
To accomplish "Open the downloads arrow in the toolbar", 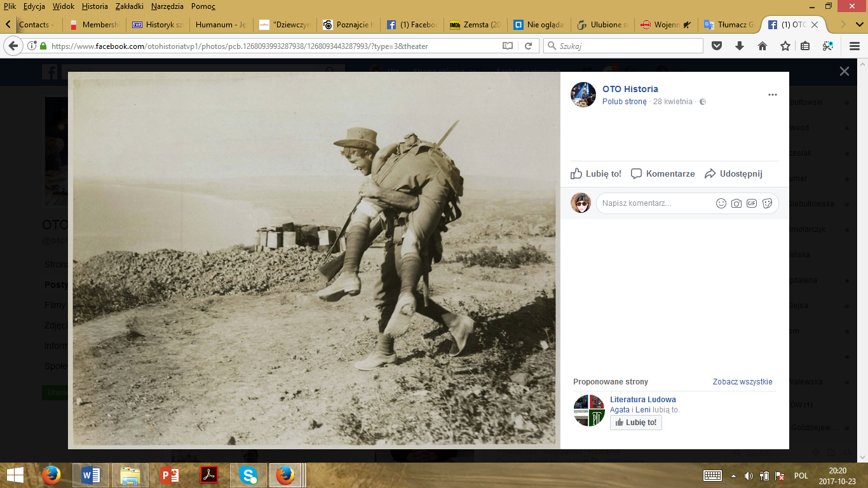I will tap(740, 46).
